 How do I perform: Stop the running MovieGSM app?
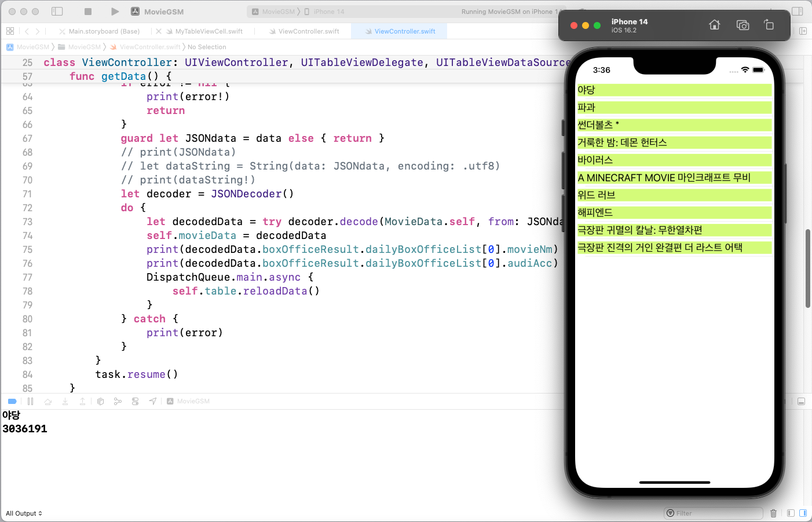pos(88,12)
